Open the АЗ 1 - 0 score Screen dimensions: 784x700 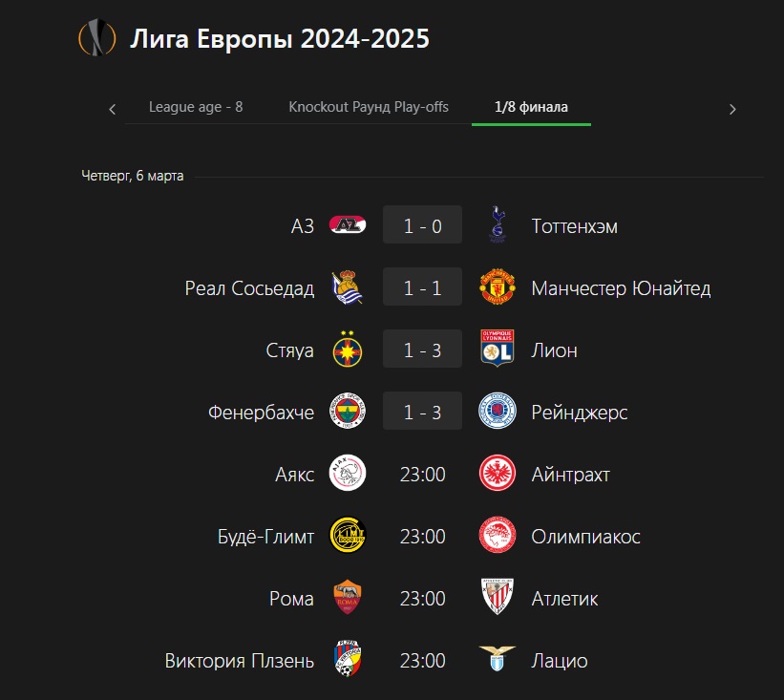(422, 225)
